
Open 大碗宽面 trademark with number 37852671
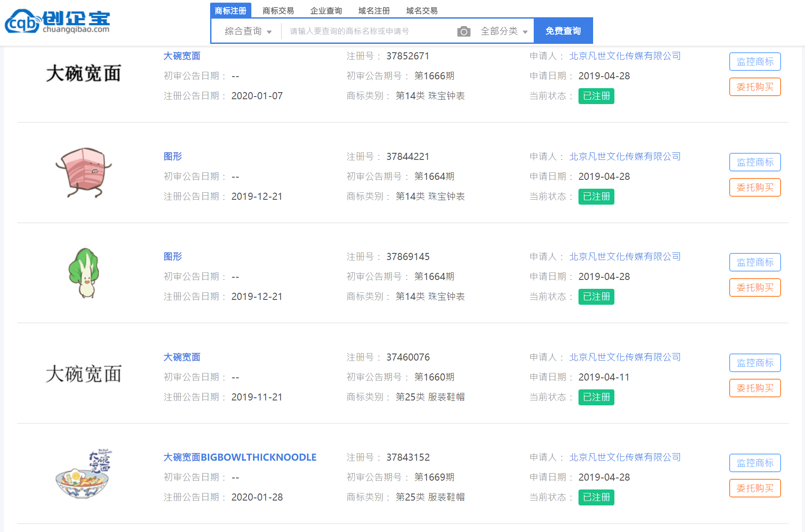pyautogui.click(x=182, y=56)
